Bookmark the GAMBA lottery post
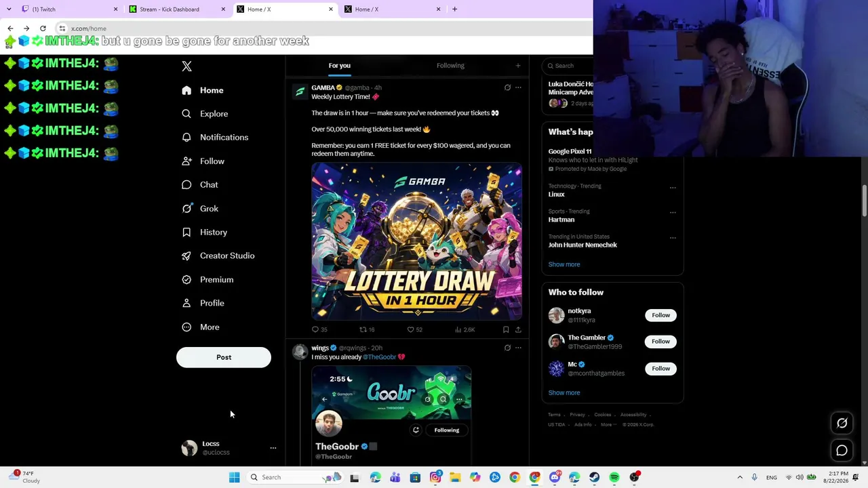Screen dimensions: 868x488 506,329
